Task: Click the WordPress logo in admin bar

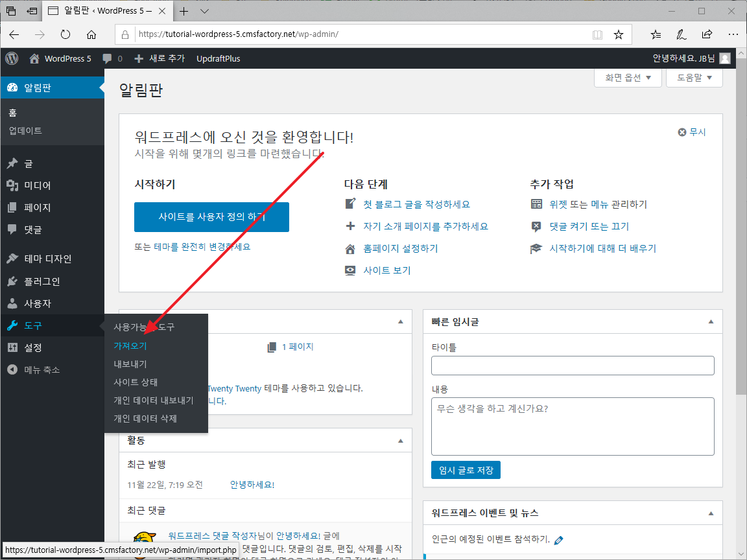Action: point(12,58)
